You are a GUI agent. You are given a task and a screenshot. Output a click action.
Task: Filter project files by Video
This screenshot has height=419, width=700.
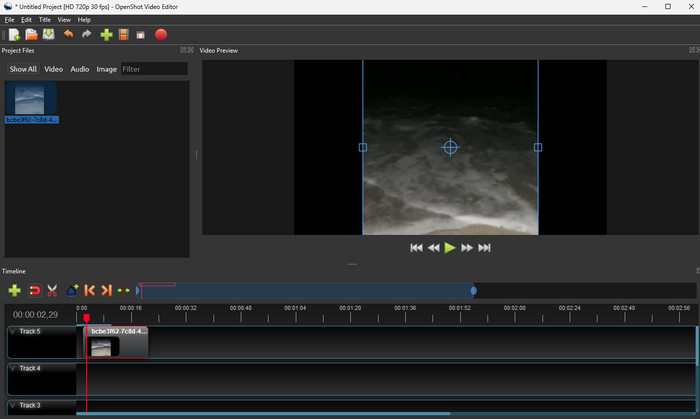click(x=54, y=69)
